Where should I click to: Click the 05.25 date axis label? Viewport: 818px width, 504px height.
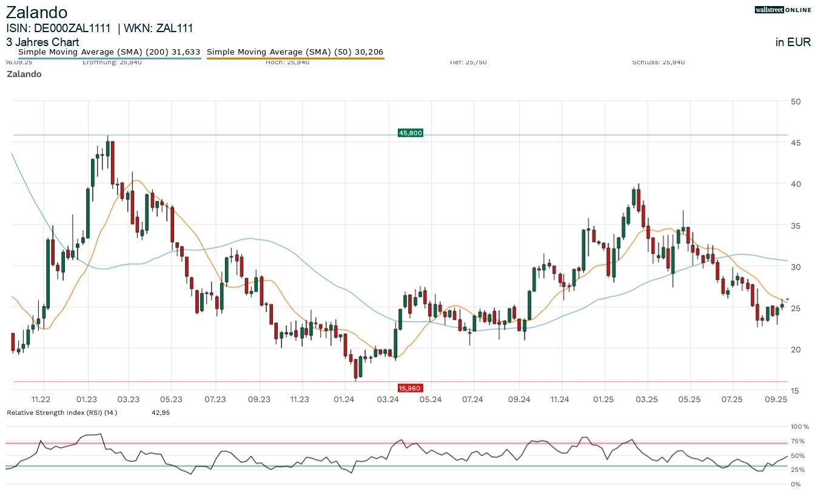(690, 400)
